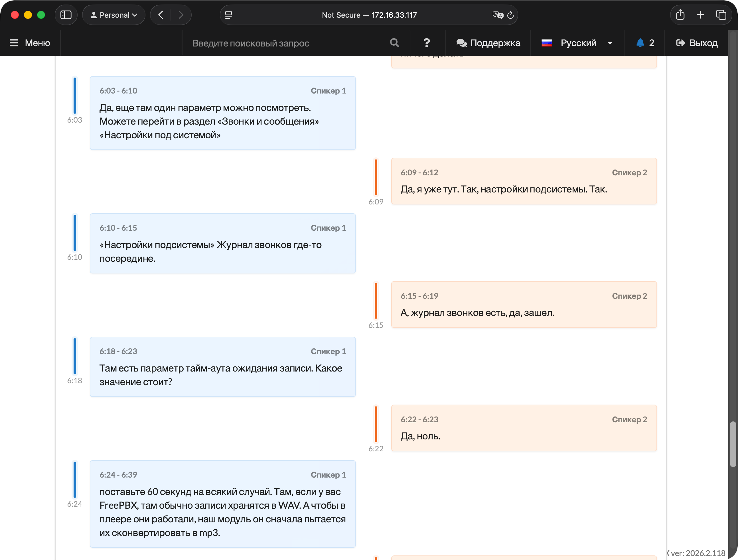
Task: Click the page reader icon in address bar
Action: 228,15
